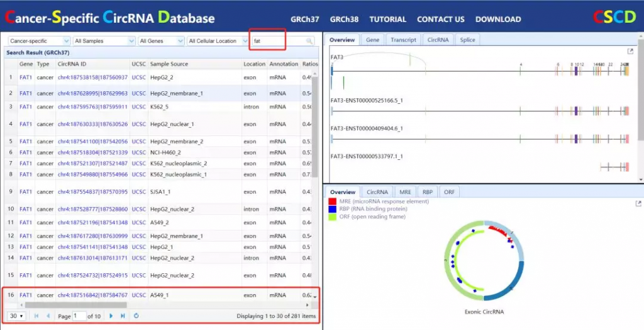Click the red MRE legend swatch
The image size is (644, 330).
(x=333, y=202)
